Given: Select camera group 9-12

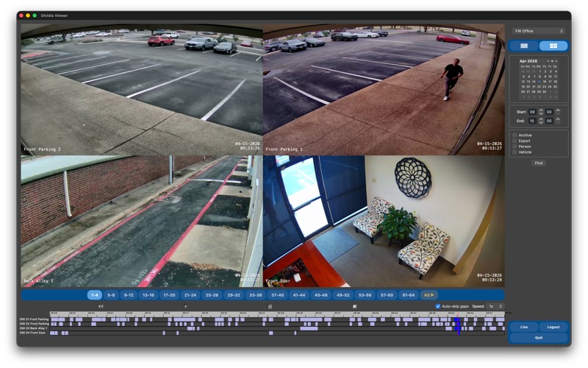Looking at the screenshot, I should tap(129, 295).
